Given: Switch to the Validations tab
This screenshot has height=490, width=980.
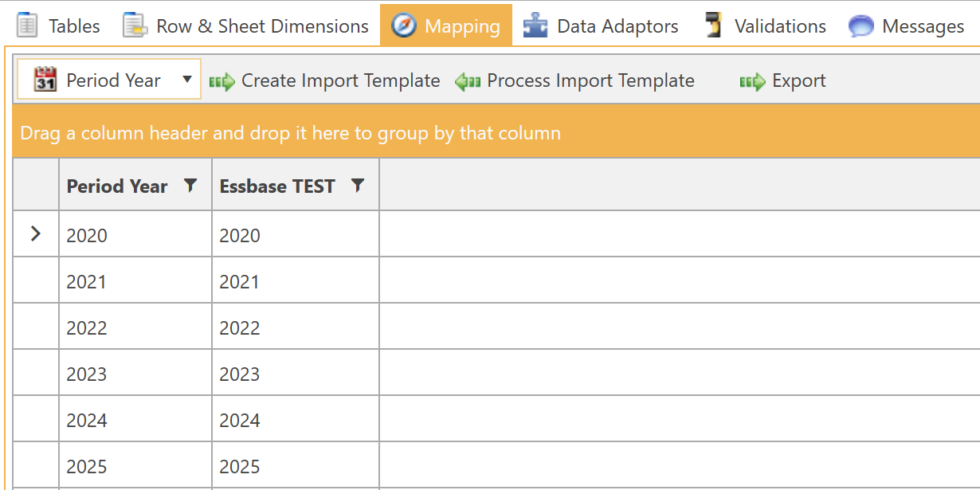Looking at the screenshot, I should click(x=779, y=25).
